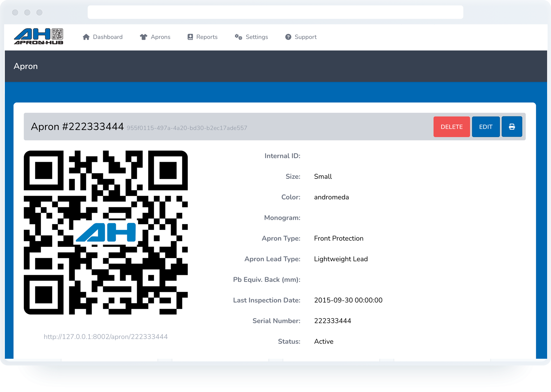551x392 pixels.
Task: Open the Dashboard nav item
Action: click(108, 37)
